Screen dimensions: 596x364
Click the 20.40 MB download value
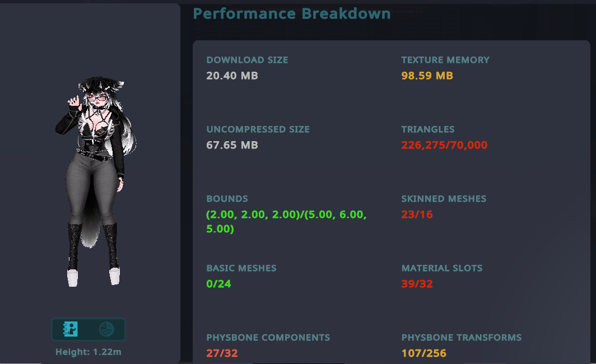[232, 76]
